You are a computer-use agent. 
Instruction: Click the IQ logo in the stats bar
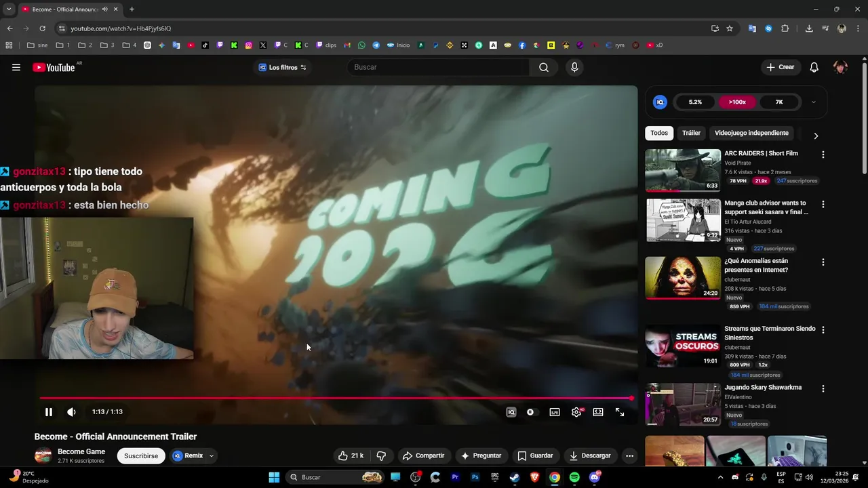coord(660,102)
